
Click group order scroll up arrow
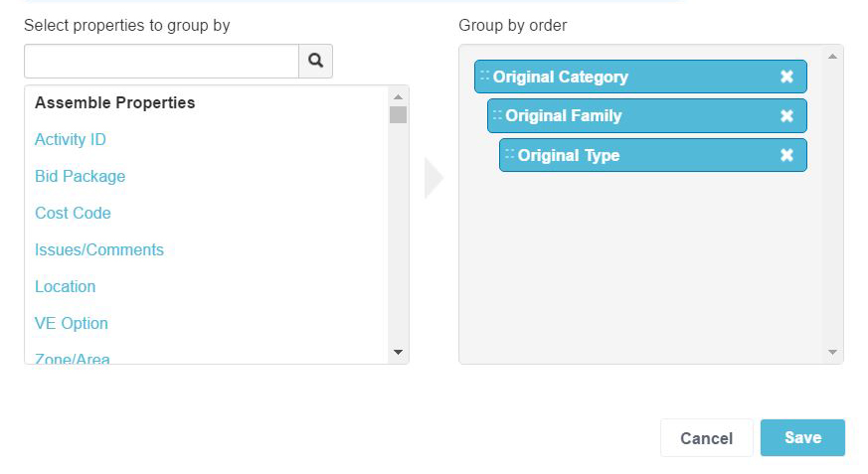(832, 57)
